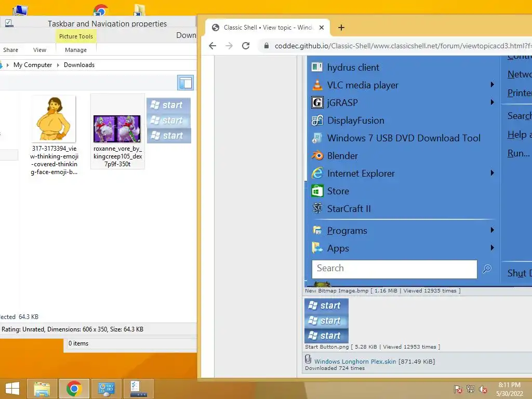Viewport: 532px width, 399px height.
Task: Select the thinking-emoji image thumbnail
Action: 54,118
